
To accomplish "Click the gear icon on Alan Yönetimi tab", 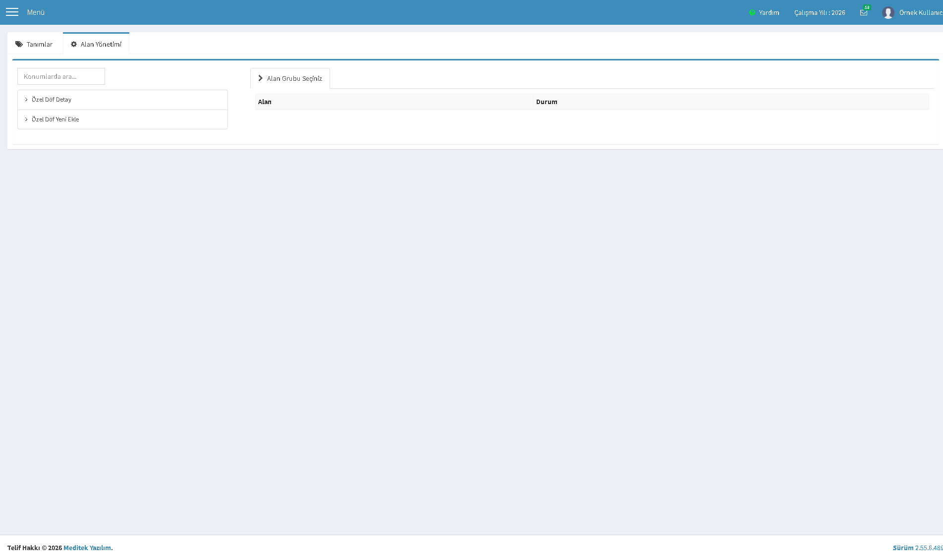I will click(74, 44).
